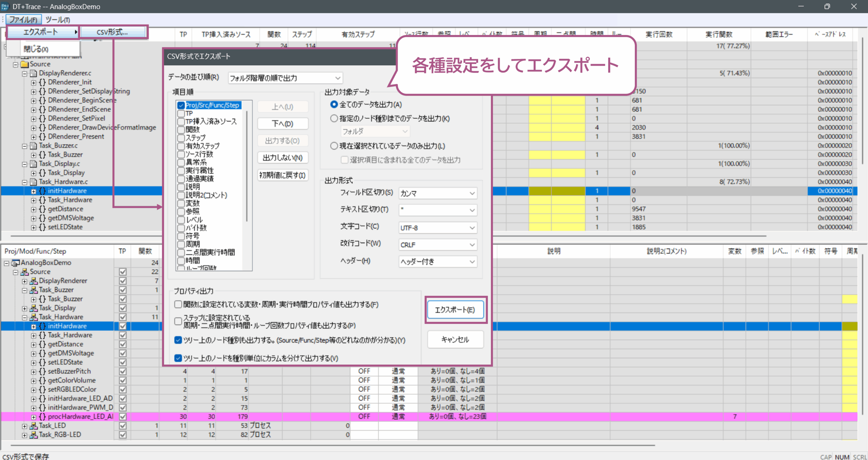The height and width of the screenshot is (460, 868).
Task: Click the Task_Hardware.c file icon
Action: pyautogui.click(x=33, y=182)
